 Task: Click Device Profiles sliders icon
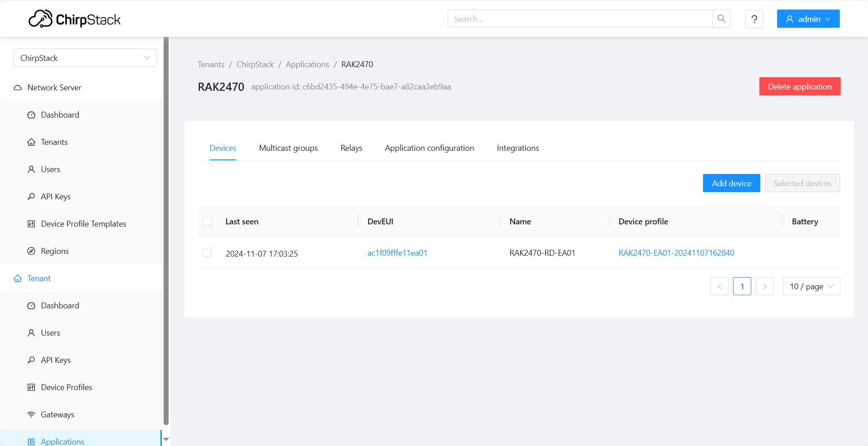click(31, 387)
